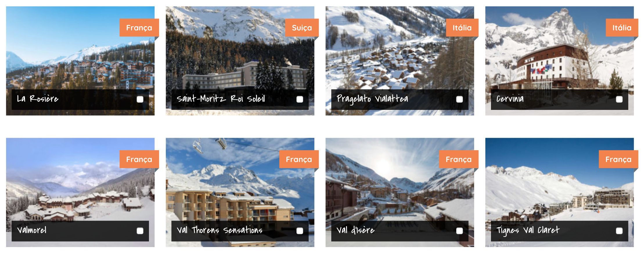Click the Itália tag on Pragelato Vialattea

pyautogui.click(x=462, y=28)
